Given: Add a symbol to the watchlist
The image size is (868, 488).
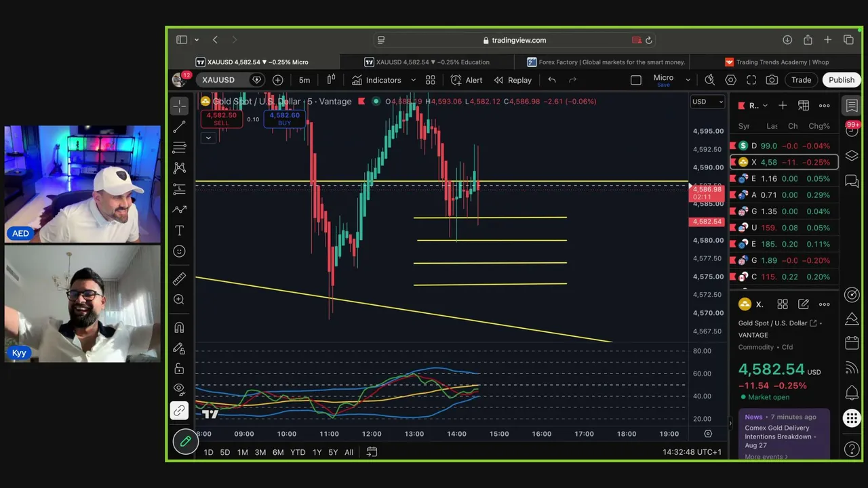Looking at the screenshot, I should point(783,106).
